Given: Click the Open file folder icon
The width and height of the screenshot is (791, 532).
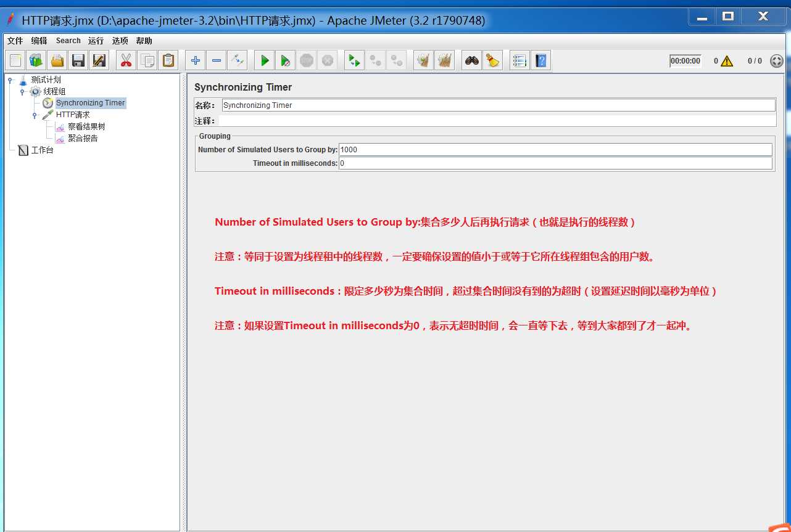Looking at the screenshot, I should click(57, 60).
